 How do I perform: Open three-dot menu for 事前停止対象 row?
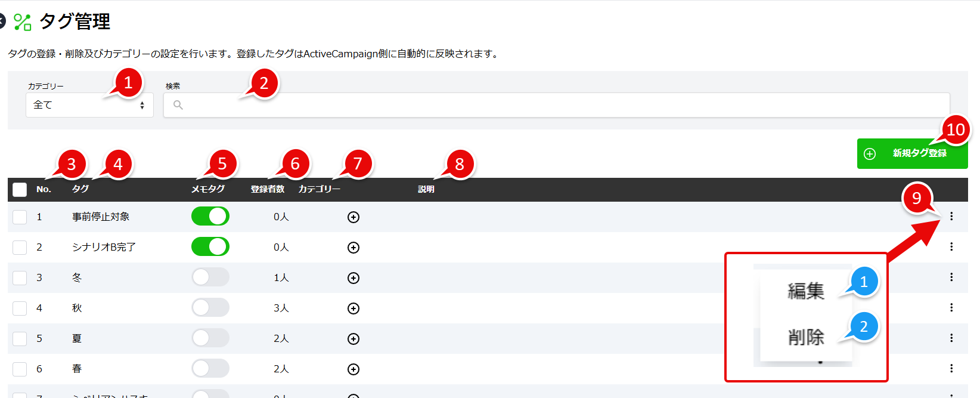point(951,216)
